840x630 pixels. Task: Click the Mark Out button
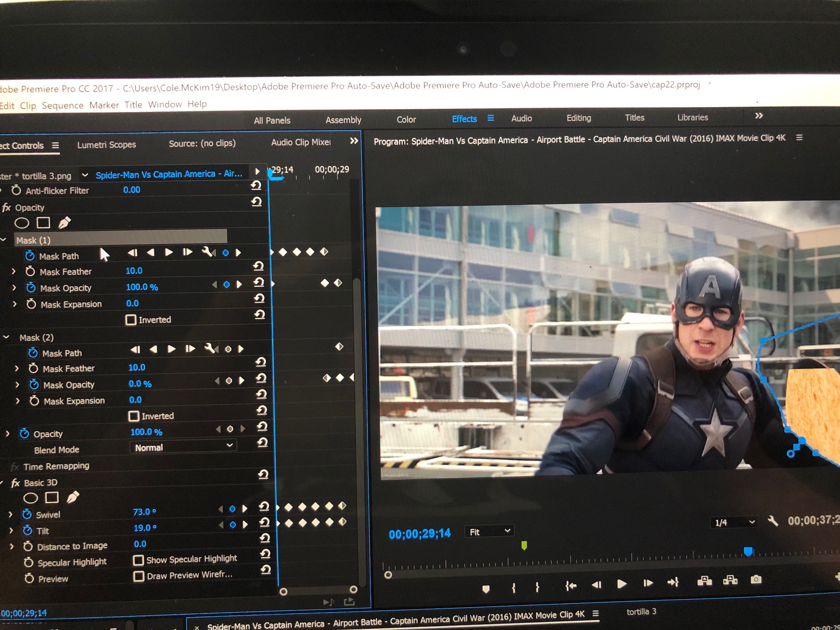[537, 587]
